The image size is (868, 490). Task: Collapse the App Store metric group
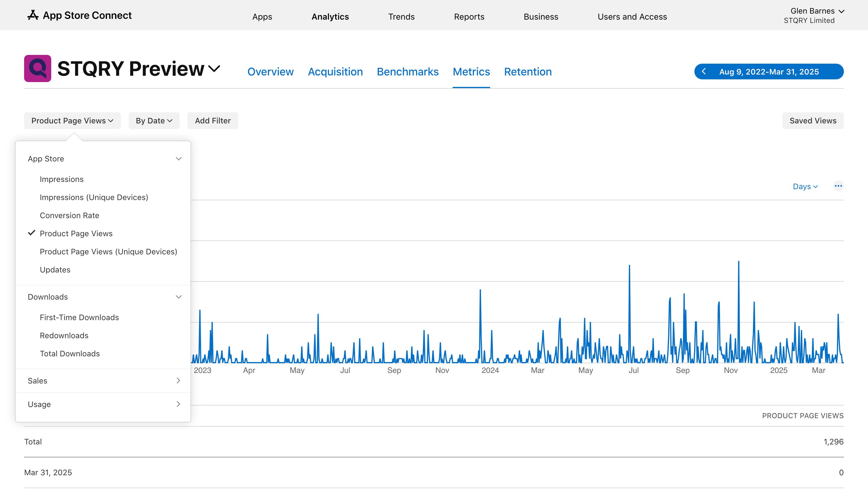coord(179,158)
